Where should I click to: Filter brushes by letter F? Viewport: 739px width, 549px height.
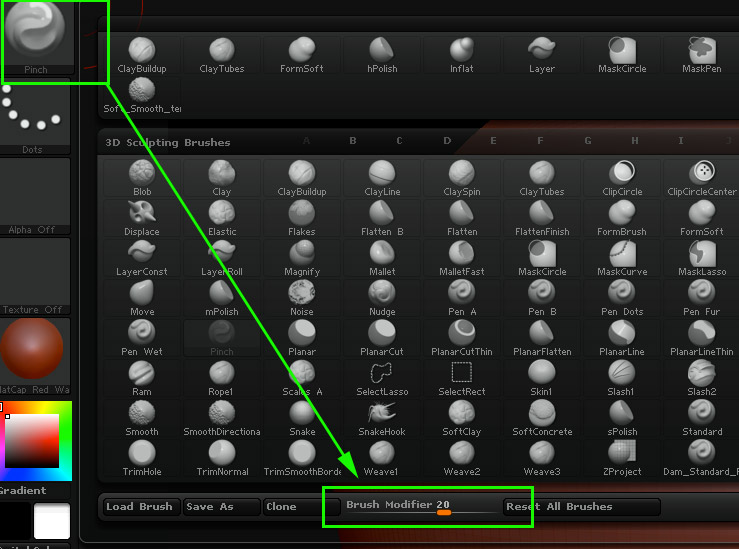click(x=540, y=140)
